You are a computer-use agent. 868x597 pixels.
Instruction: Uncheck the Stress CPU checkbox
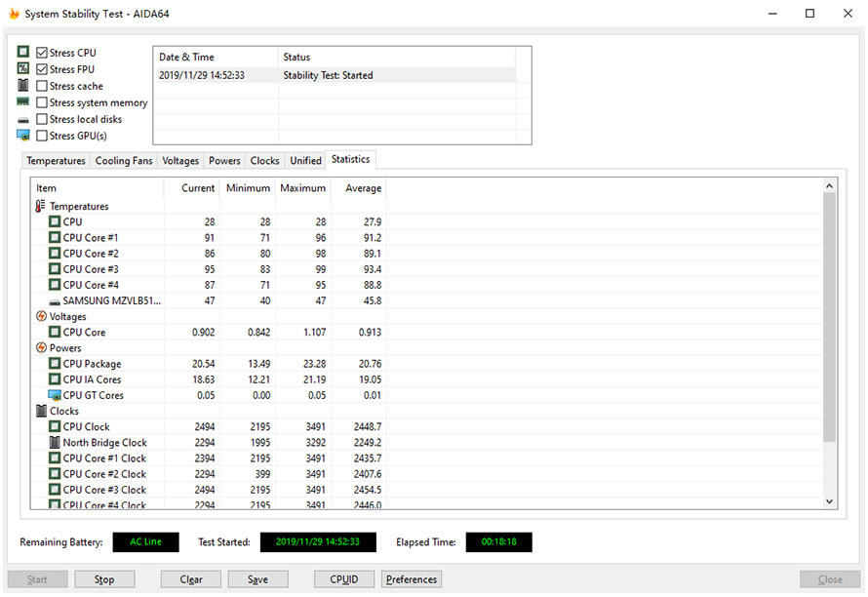point(42,53)
